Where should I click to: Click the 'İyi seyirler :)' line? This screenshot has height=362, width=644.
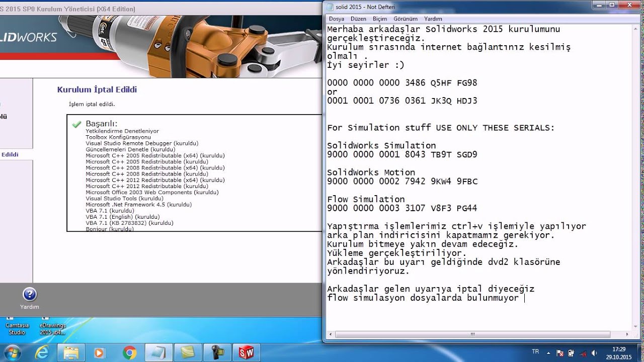coord(366,65)
